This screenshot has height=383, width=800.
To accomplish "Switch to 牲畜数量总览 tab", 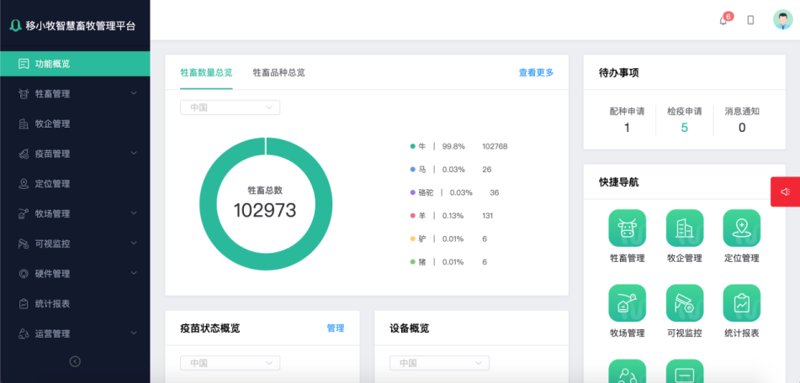I will tap(206, 73).
